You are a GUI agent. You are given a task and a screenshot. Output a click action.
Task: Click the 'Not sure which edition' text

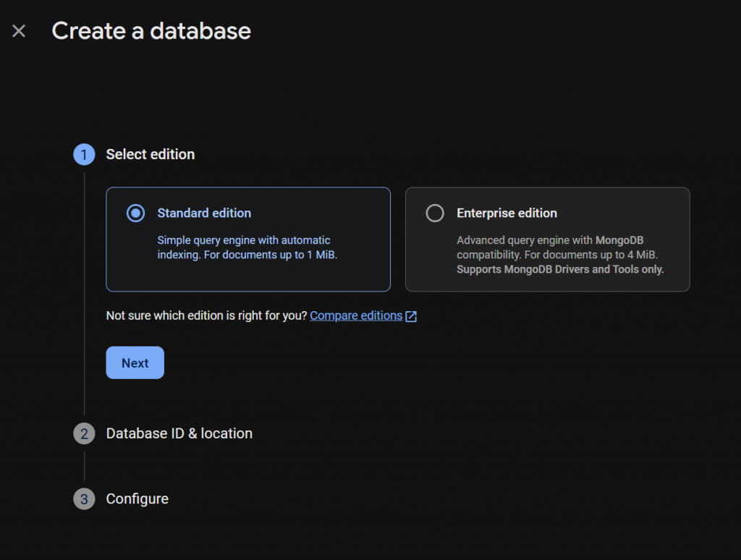pyautogui.click(x=207, y=315)
